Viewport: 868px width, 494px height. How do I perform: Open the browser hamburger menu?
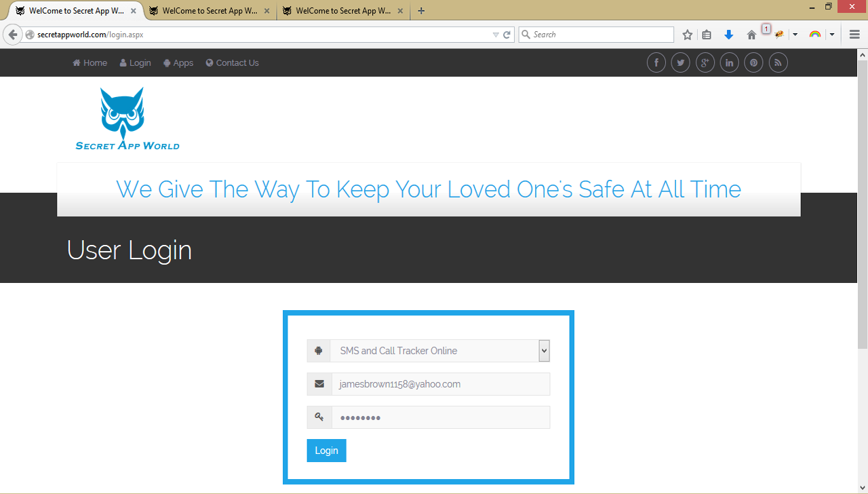point(854,35)
